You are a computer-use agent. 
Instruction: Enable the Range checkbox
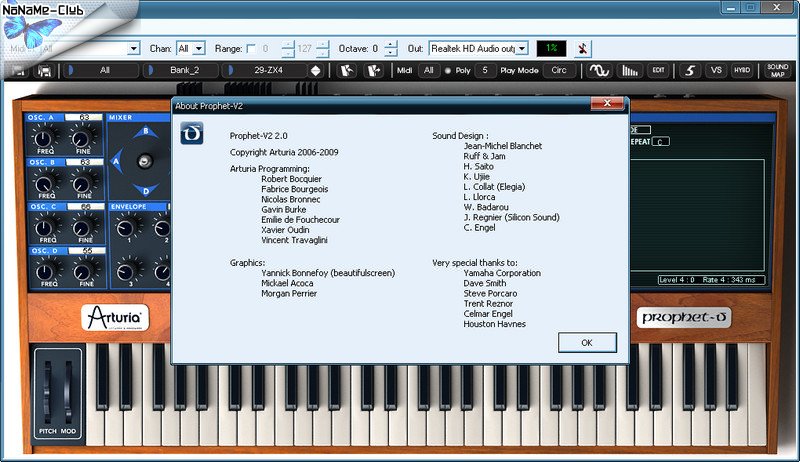[x=251, y=48]
